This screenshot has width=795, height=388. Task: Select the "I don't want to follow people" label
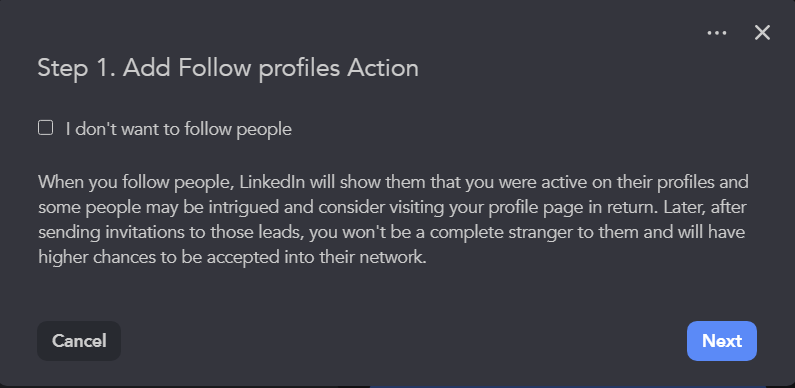pos(178,129)
